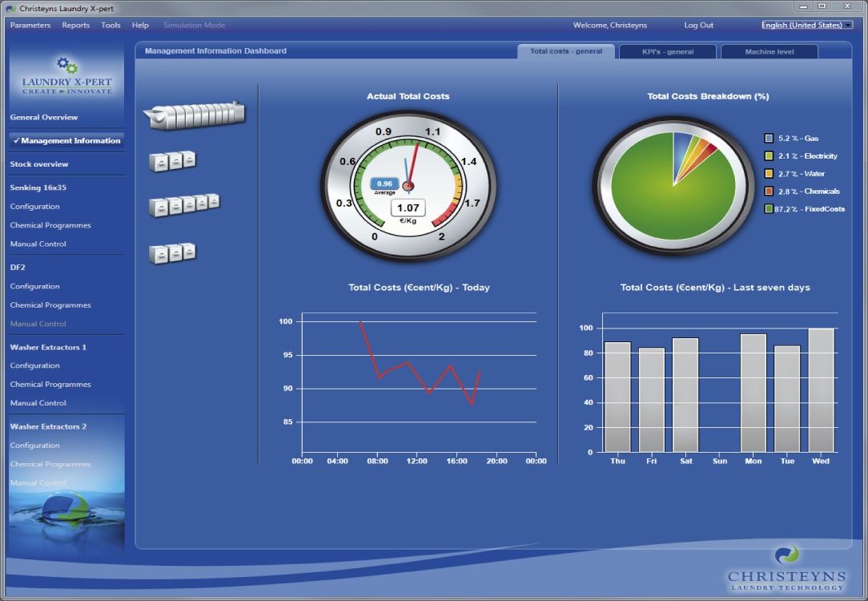The image size is (868, 601).
Task: Click the blue Gas legend swatch
Action: 769,138
